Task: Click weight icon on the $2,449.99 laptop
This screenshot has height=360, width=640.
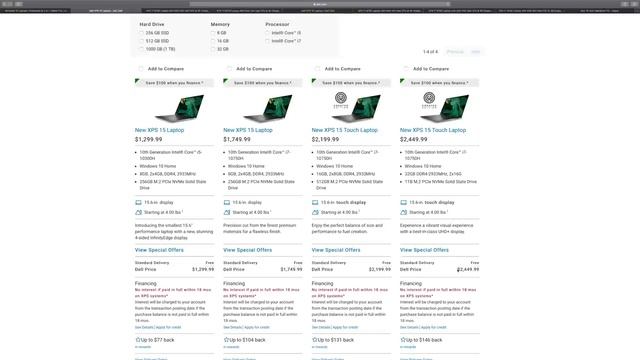Action: 403,212
